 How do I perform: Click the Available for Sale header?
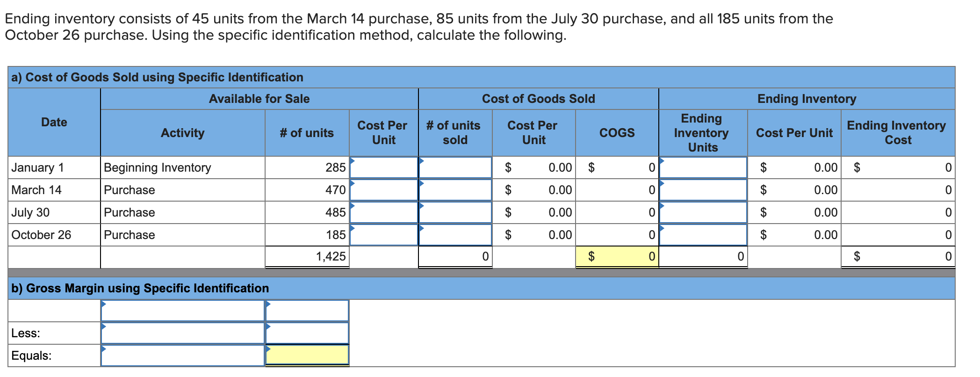point(259,99)
